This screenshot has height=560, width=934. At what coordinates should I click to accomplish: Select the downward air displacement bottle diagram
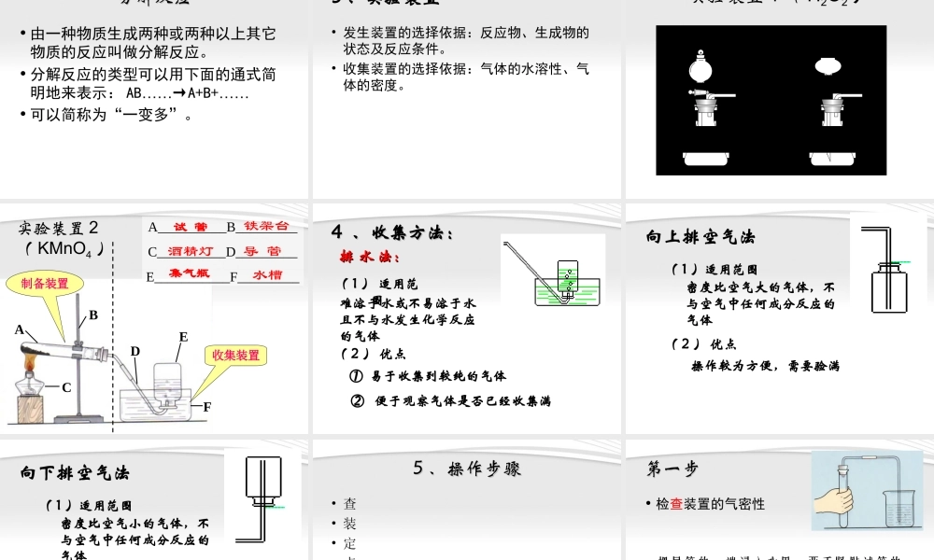point(261,499)
